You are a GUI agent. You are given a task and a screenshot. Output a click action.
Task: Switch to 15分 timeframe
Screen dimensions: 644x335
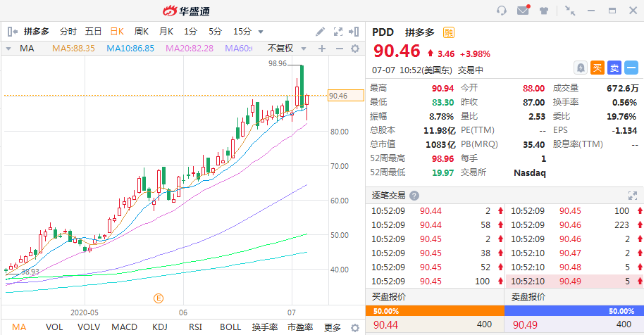pyautogui.click(x=242, y=32)
